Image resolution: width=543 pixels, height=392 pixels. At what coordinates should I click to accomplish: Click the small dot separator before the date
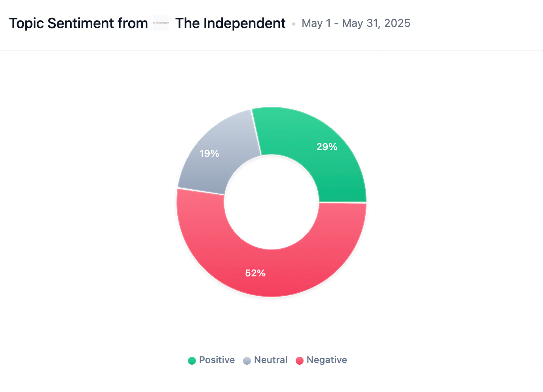pyautogui.click(x=294, y=24)
